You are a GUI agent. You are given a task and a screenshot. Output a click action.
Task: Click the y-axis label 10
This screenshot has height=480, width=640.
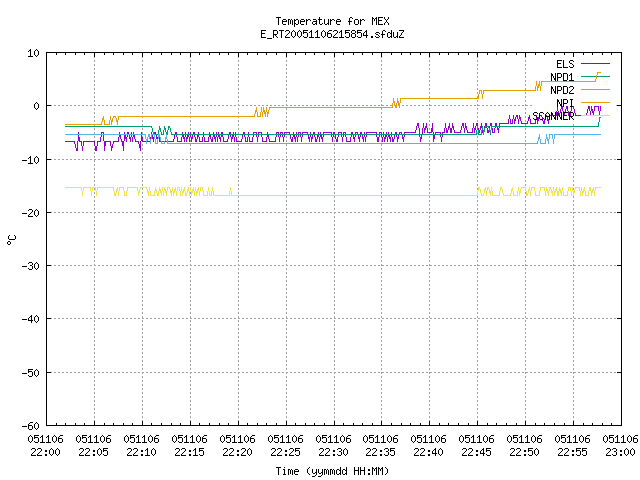(33, 53)
